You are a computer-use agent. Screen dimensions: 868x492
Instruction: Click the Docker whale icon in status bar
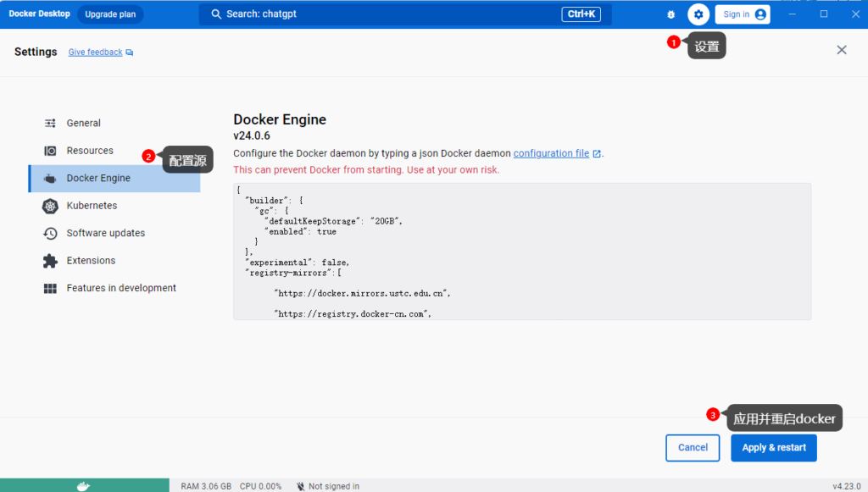tap(83, 485)
